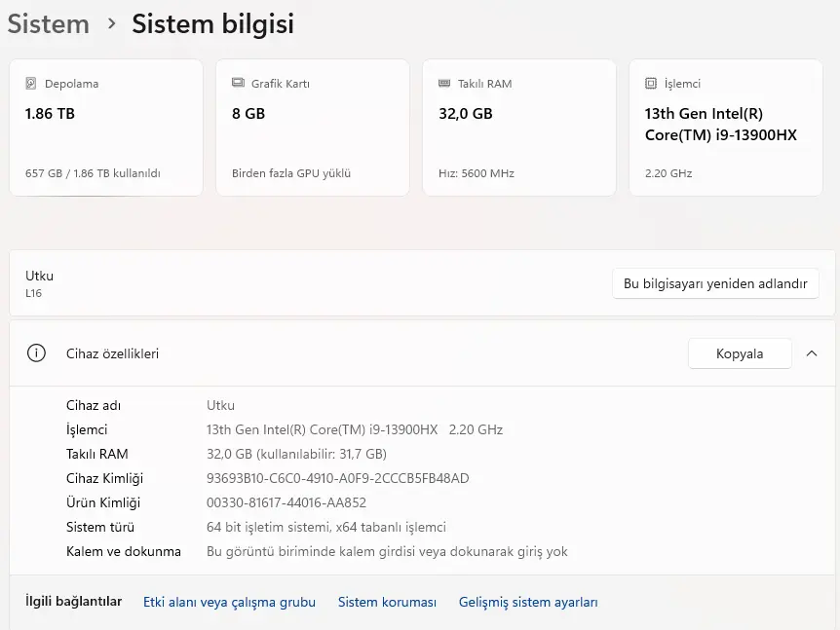Click the 'Kalem ve dokunma' label
The image size is (840, 630).
pos(123,551)
